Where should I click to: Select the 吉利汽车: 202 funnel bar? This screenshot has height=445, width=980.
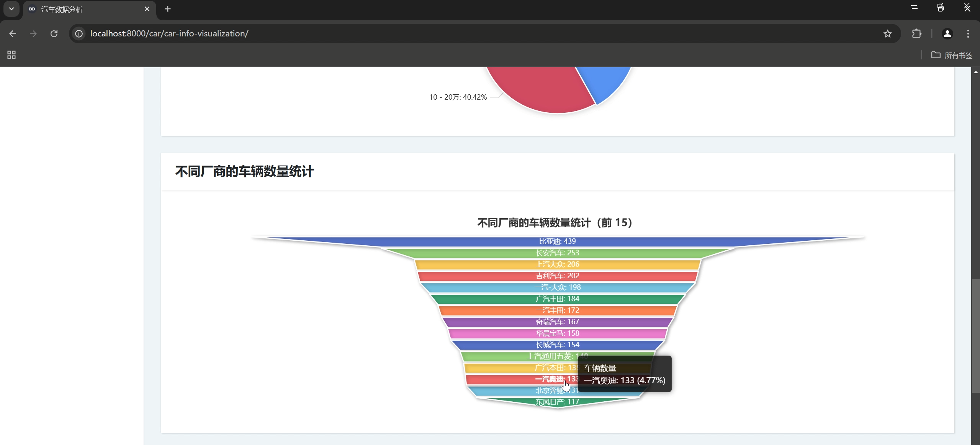[x=557, y=276]
